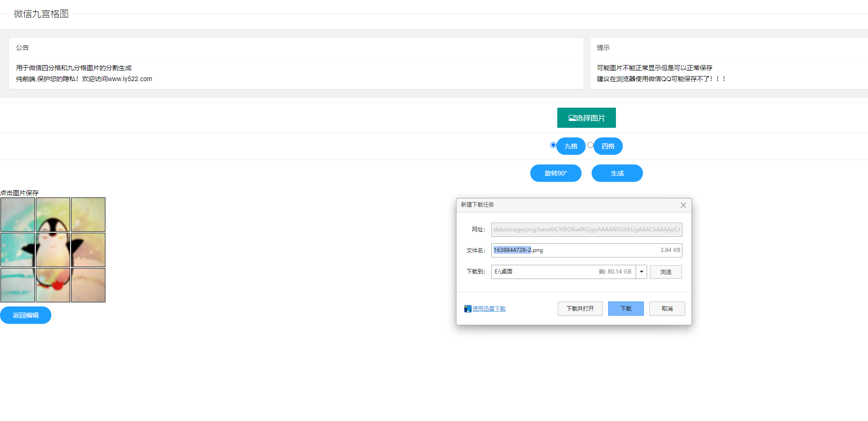Click the 九格 blue label button
Image resolution: width=868 pixels, height=421 pixels.
[571, 146]
